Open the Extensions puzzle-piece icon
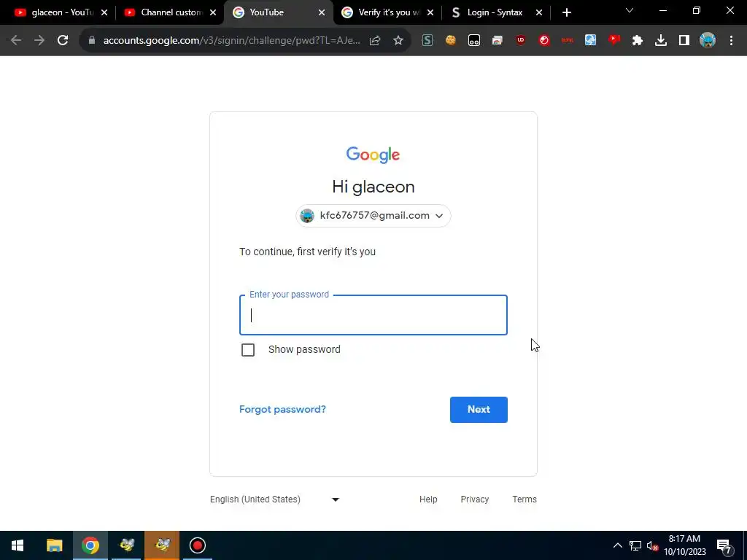Screen dimensions: 747x560 tap(638, 41)
